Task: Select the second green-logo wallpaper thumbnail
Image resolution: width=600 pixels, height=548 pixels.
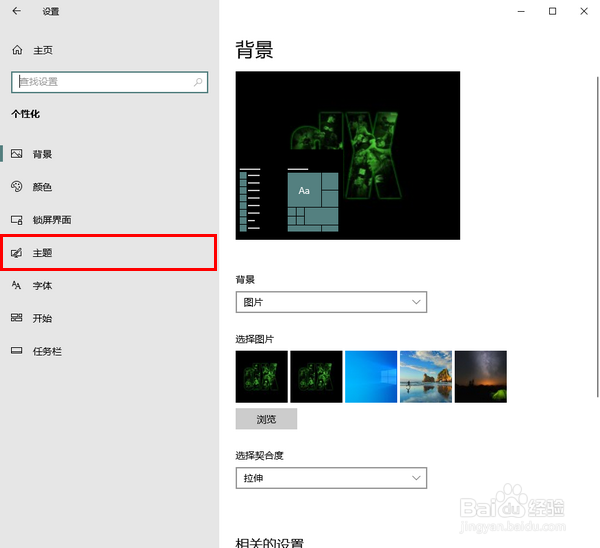Action: pos(316,377)
